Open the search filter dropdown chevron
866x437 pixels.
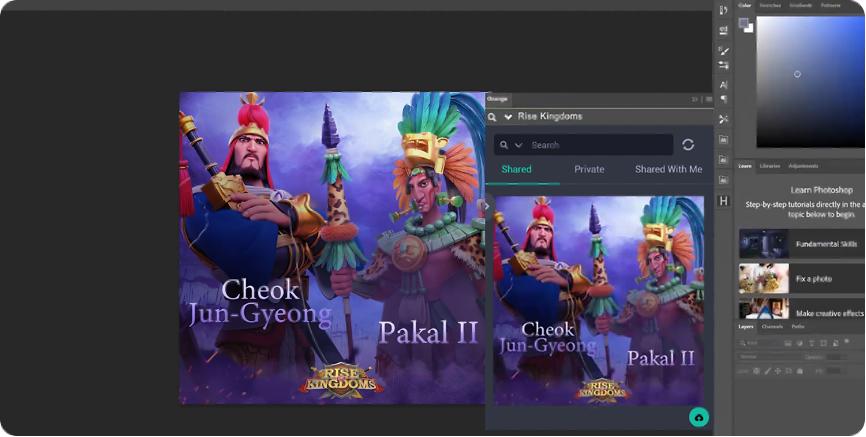(518, 145)
